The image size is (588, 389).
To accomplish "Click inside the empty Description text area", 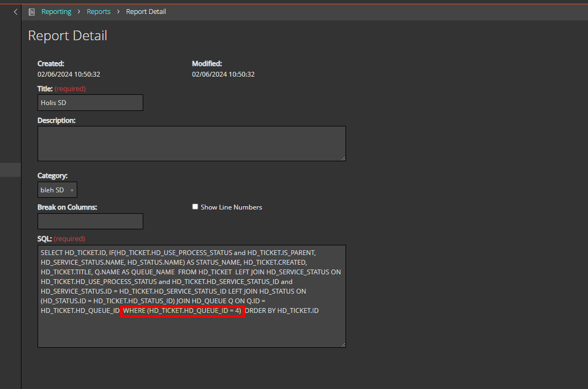I will click(x=192, y=144).
